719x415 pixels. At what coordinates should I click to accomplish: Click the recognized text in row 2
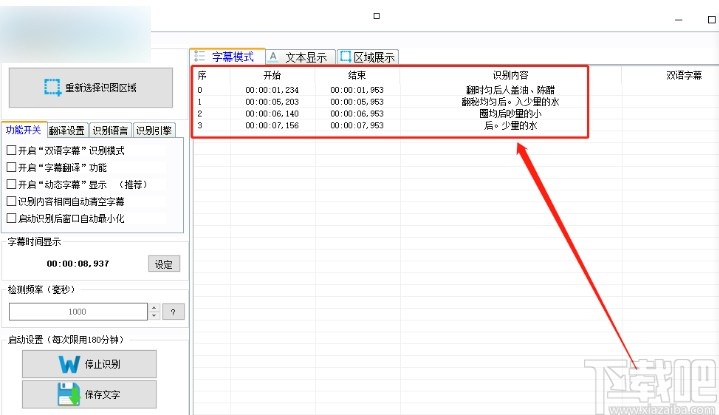click(510, 114)
